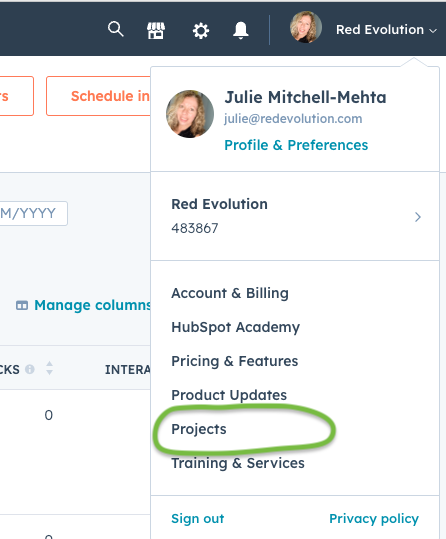This screenshot has width=446, height=539.
Task: Open the settings gear icon
Action: coord(201,31)
